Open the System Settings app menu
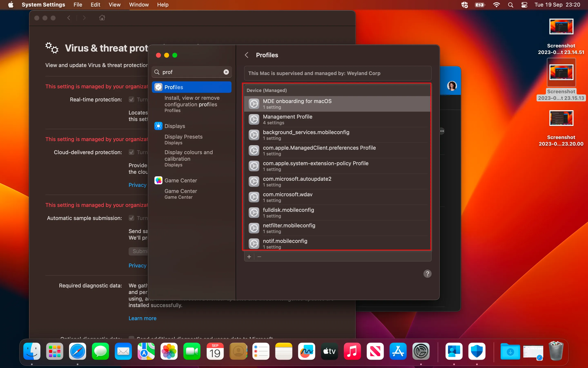This screenshot has width=588, height=368. click(x=43, y=5)
